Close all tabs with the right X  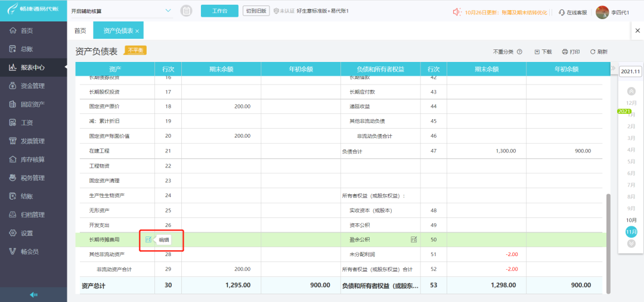click(637, 31)
